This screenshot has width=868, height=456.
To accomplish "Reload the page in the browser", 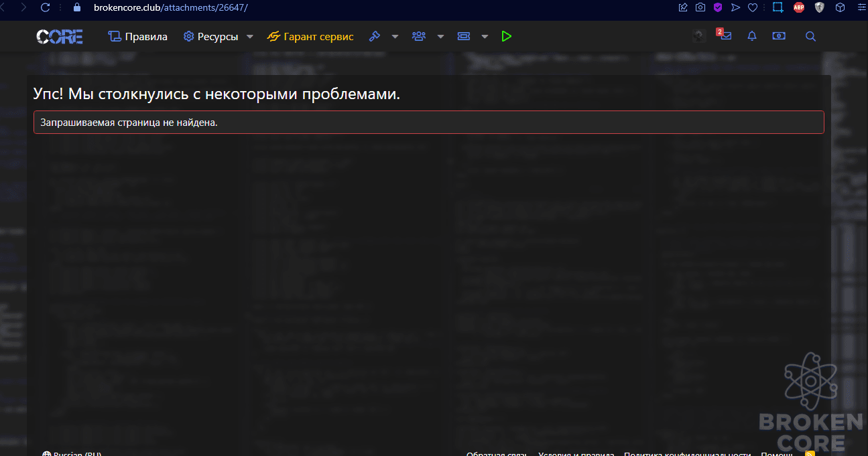I will click(46, 7).
